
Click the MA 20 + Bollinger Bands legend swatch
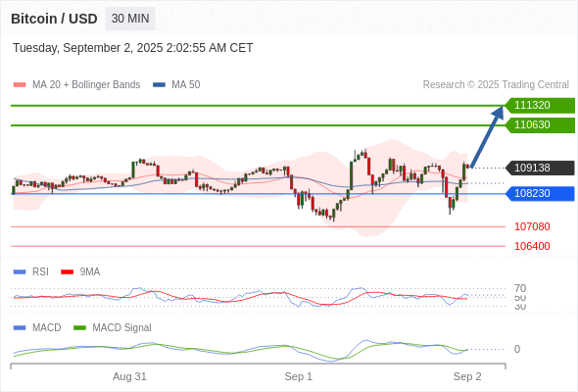tap(20, 85)
